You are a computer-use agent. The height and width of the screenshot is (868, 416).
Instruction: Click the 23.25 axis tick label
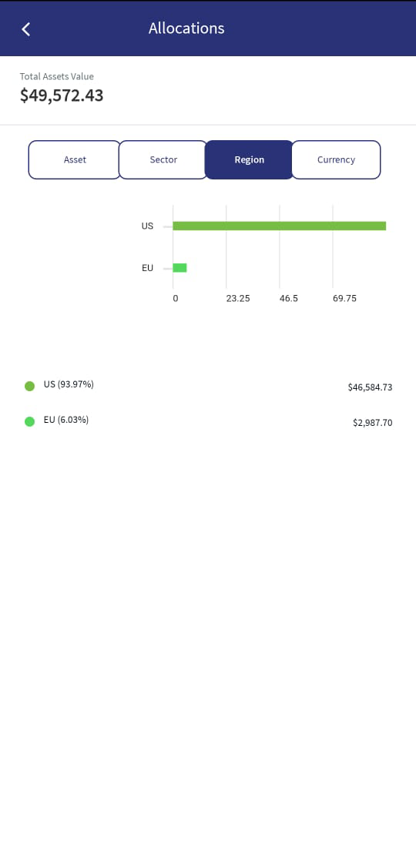click(x=237, y=298)
